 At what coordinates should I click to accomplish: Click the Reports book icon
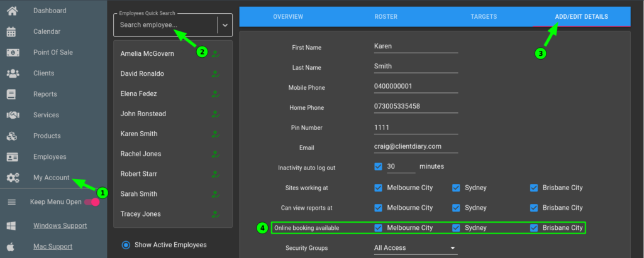click(11, 94)
